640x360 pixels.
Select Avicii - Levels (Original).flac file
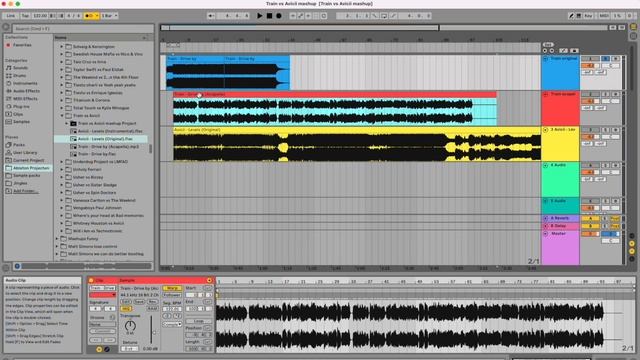click(x=105, y=139)
